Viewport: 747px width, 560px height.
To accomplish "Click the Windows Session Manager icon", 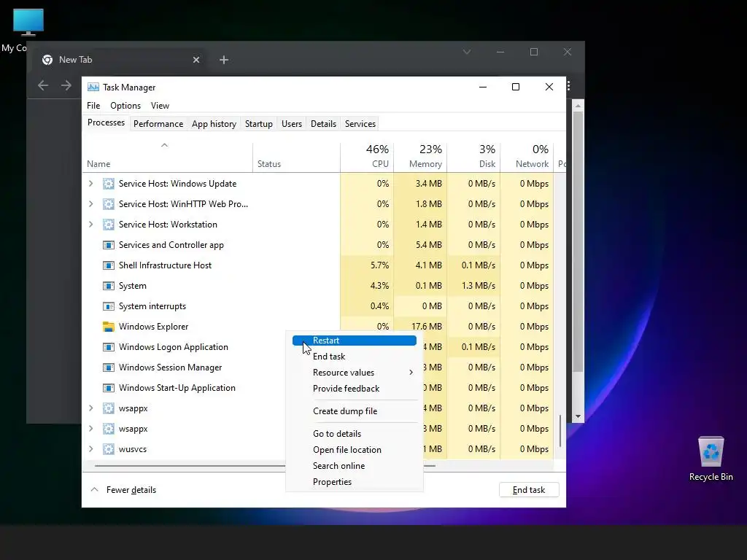I will pyautogui.click(x=109, y=367).
